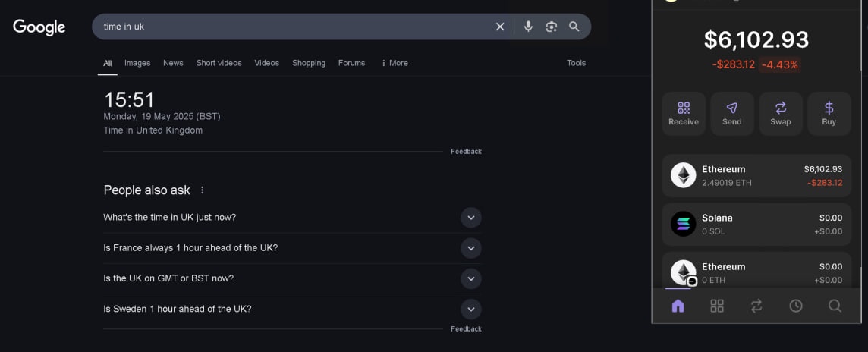Click the Google logo

tap(39, 27)
